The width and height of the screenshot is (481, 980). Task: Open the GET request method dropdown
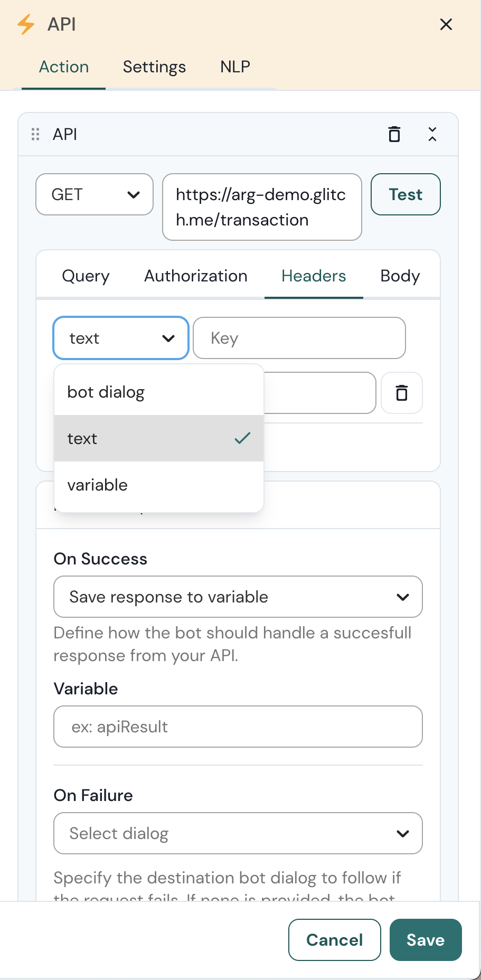tap(94, 194)
